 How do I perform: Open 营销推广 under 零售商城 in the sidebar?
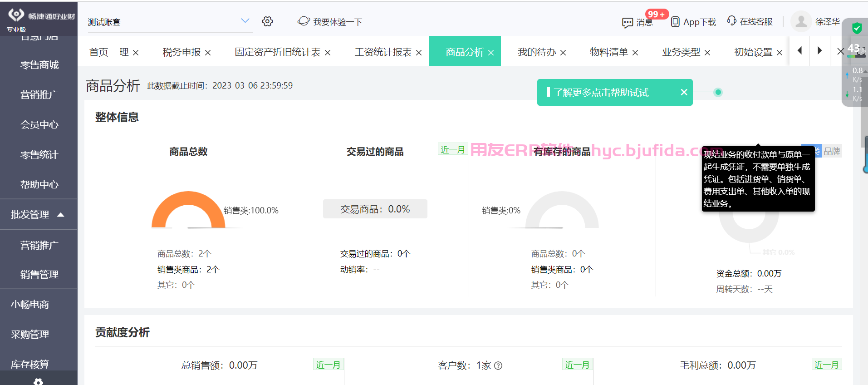pyautogui.click(x=39, y=94)
